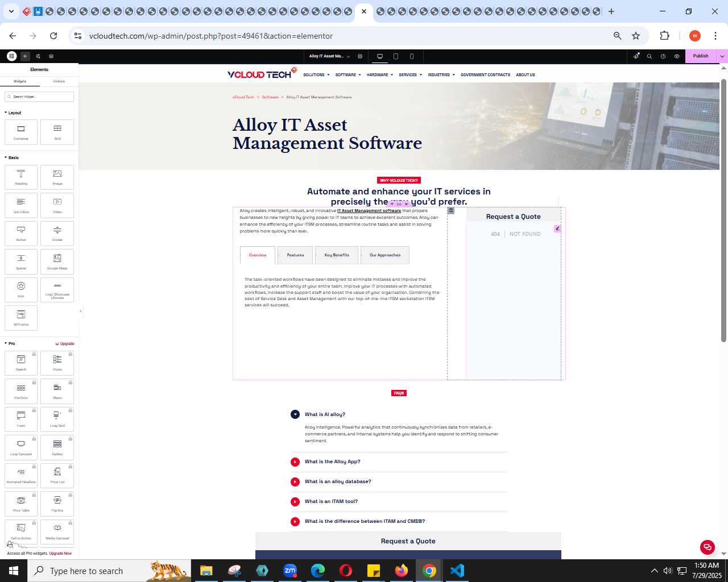Image resolution: width=728 pixels, height=582 pixels.
Task: Focus the Search Widget input field
Action: coord(39,97)
